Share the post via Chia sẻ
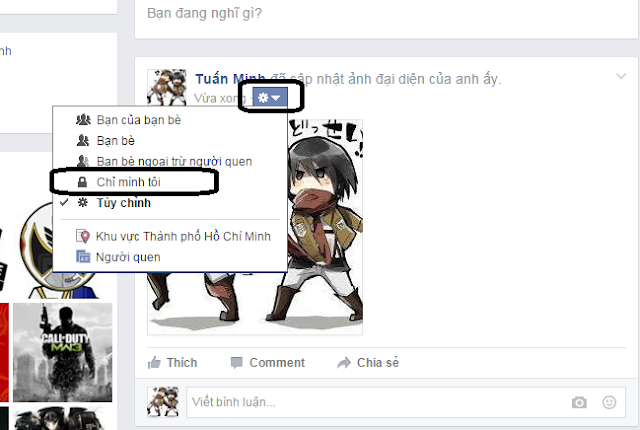640x430 pixels. (x=368, y=362)
